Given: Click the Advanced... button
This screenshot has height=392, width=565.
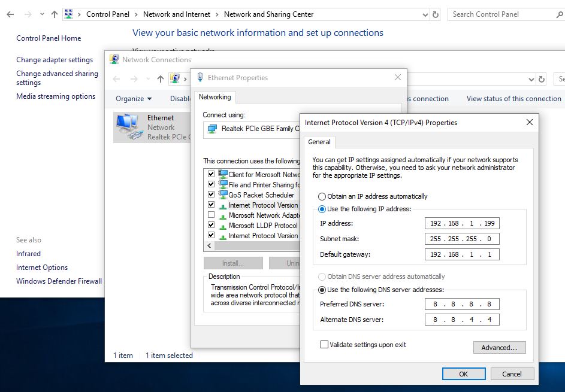Looking at the screenshot, I should (499, 347).
